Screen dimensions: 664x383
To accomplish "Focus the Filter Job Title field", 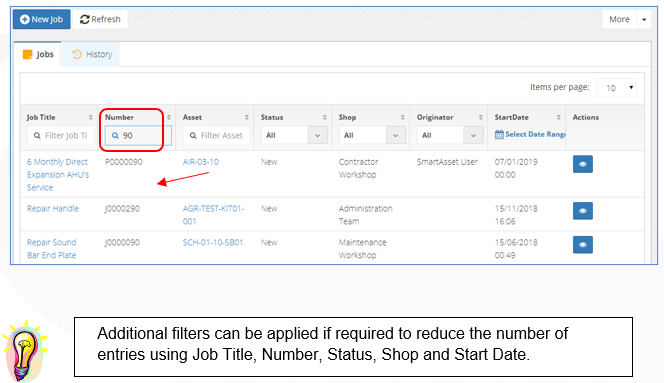I will [x=61, y=136].
